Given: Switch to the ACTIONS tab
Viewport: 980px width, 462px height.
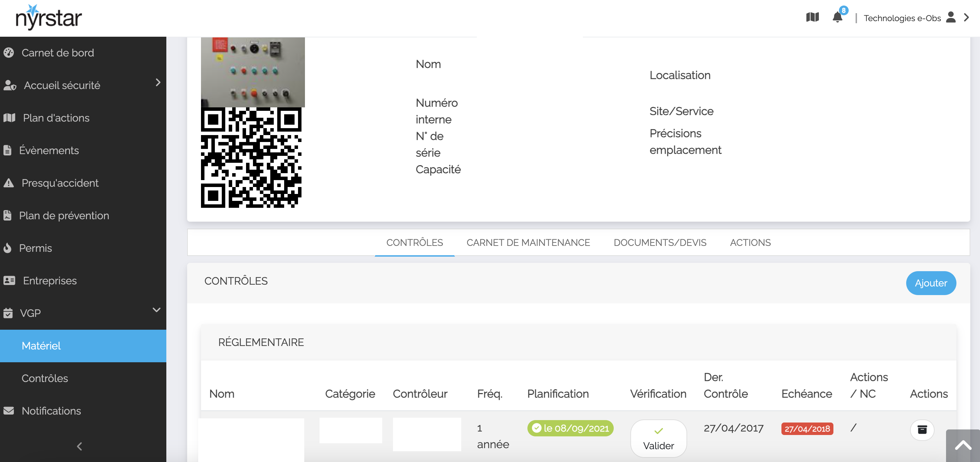Looking at the screenshot, I should (x=750, y=242).
